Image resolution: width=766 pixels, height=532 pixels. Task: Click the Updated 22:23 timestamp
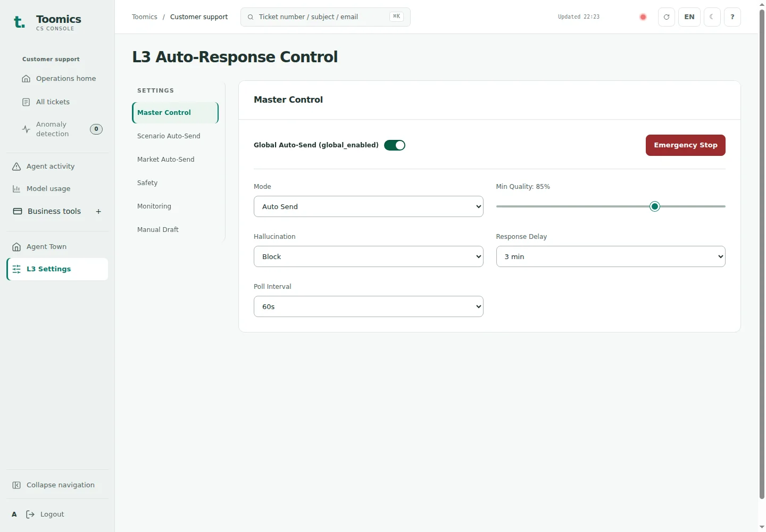579,17
